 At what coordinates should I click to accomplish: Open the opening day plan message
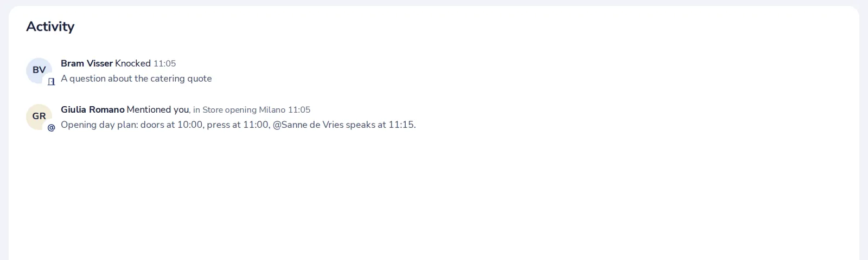coord(238,125)
